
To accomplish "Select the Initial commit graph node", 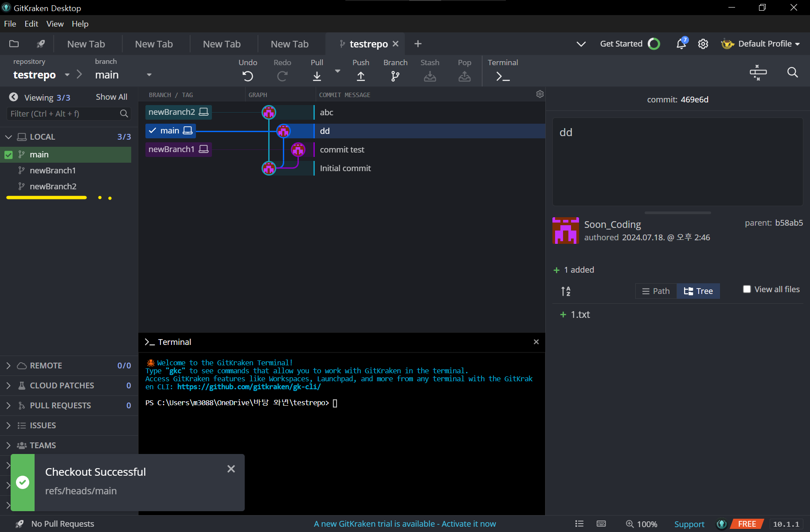I will tap(269, 168).
